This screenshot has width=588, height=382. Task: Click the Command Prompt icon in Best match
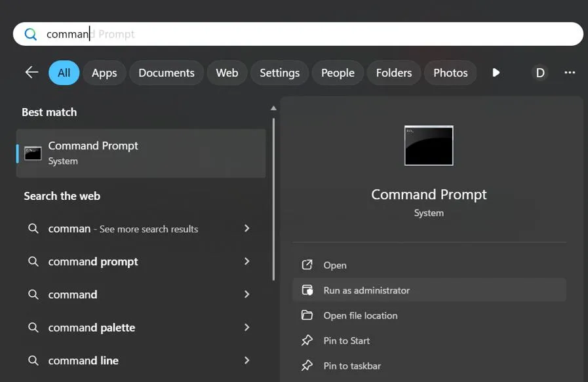(33, 153)
